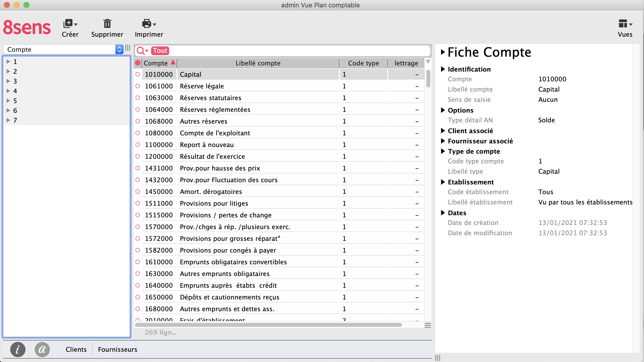Select the Emprunts obligataires convertibles row
The width and height of the screenshot is (644, 362).
tap(283, 262)
